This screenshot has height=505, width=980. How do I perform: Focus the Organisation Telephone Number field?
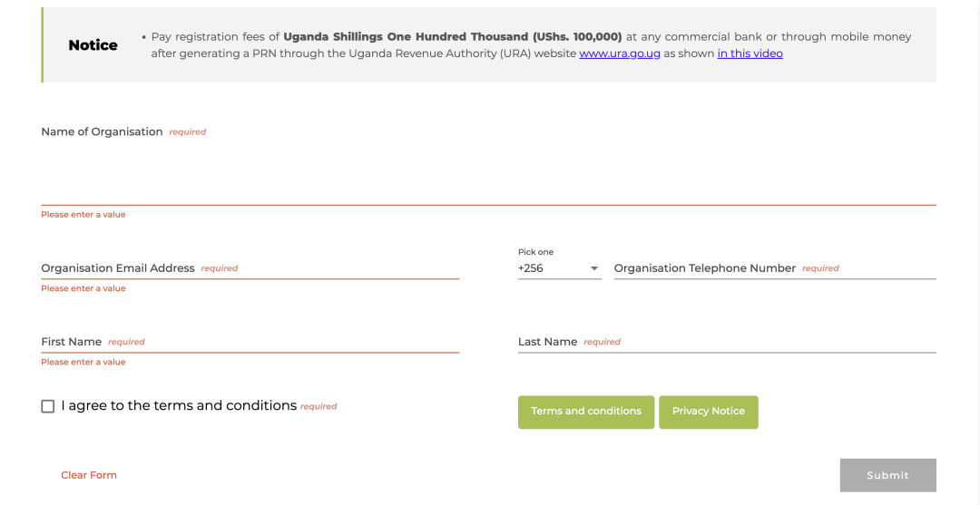[x=774, y=268]
